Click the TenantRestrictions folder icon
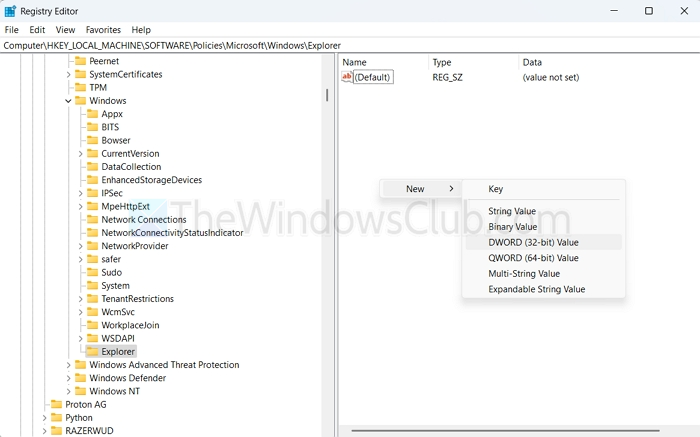This screenshot has height=437, width=700. point(92,299)
